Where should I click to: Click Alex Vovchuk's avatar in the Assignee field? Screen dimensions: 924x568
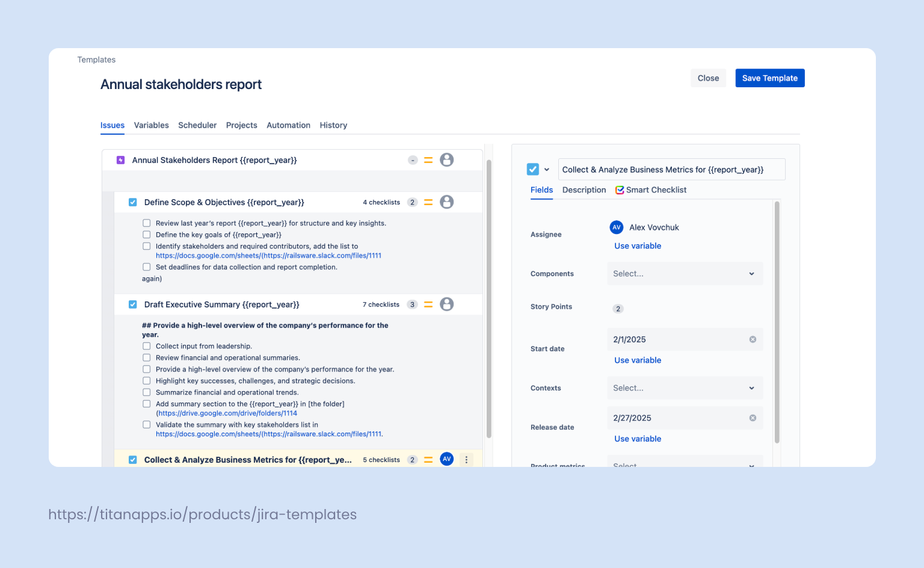tap(617, 227)
